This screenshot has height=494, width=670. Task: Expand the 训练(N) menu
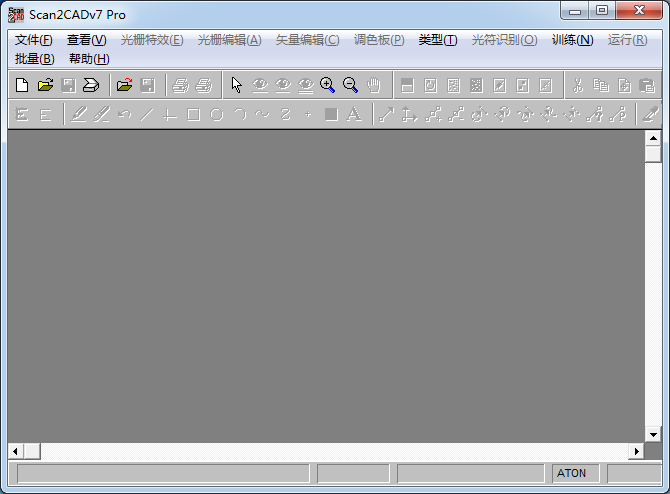pos(572,40)
